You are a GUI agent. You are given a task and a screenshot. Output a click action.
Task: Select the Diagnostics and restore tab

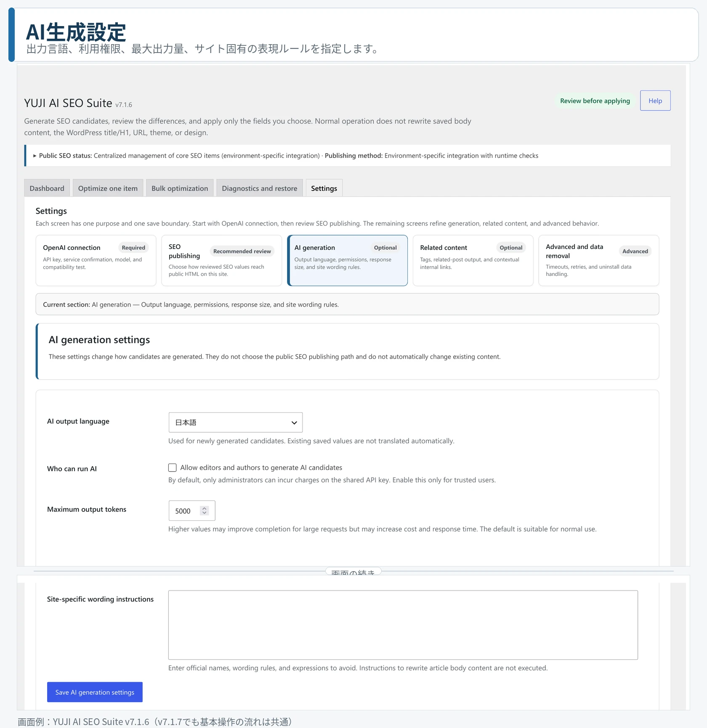pyautogui.click(x=259, y=188)
